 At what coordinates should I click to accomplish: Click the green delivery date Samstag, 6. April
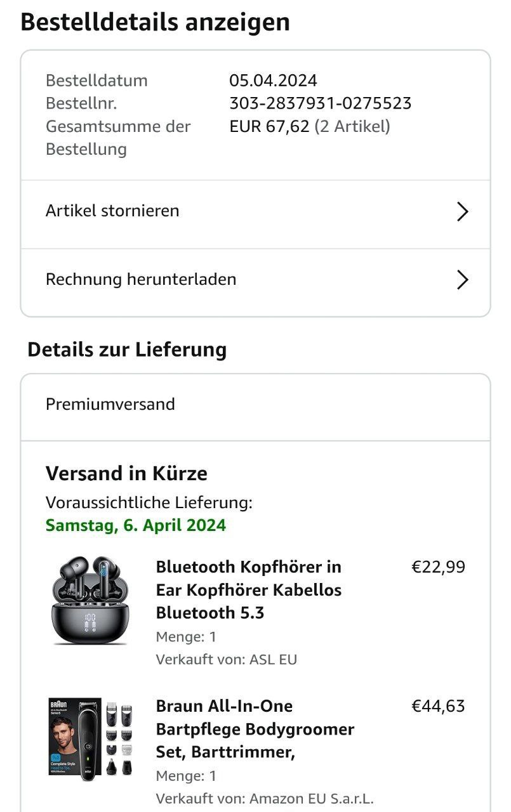[136, 525]
